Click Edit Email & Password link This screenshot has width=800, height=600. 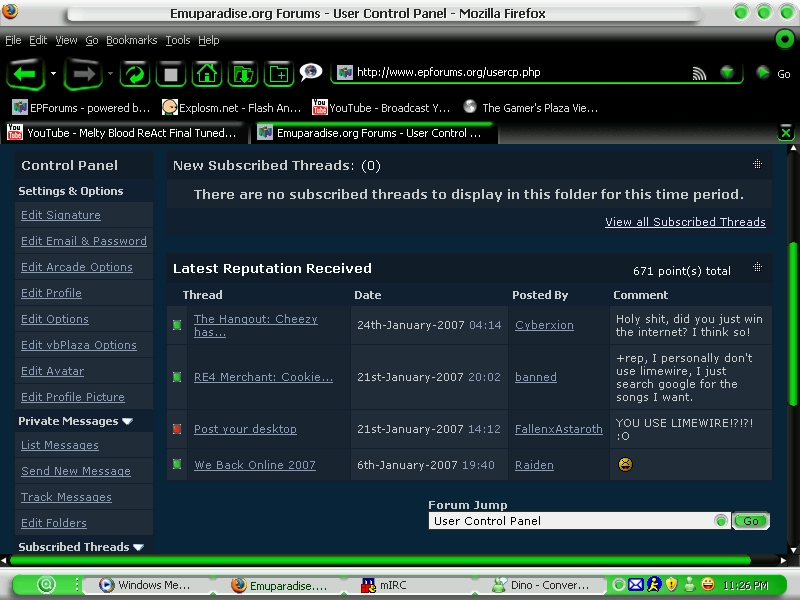click(x=84, y=241)
